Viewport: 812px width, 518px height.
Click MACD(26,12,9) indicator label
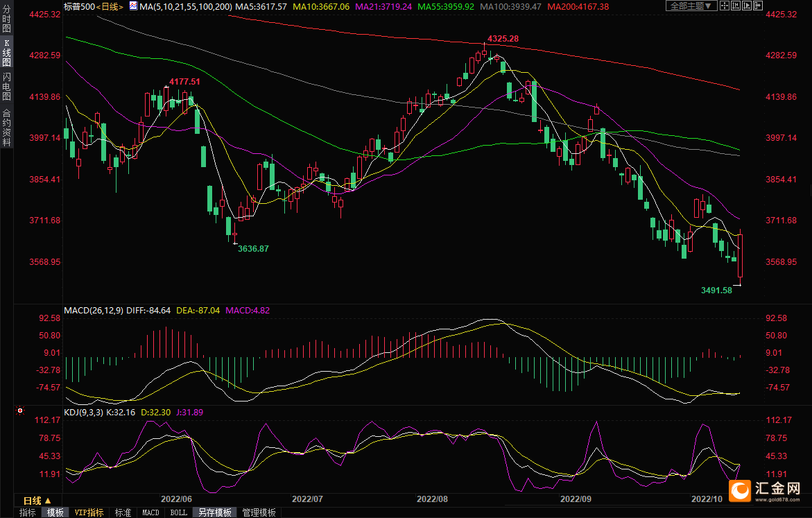[x=94, y=310]
